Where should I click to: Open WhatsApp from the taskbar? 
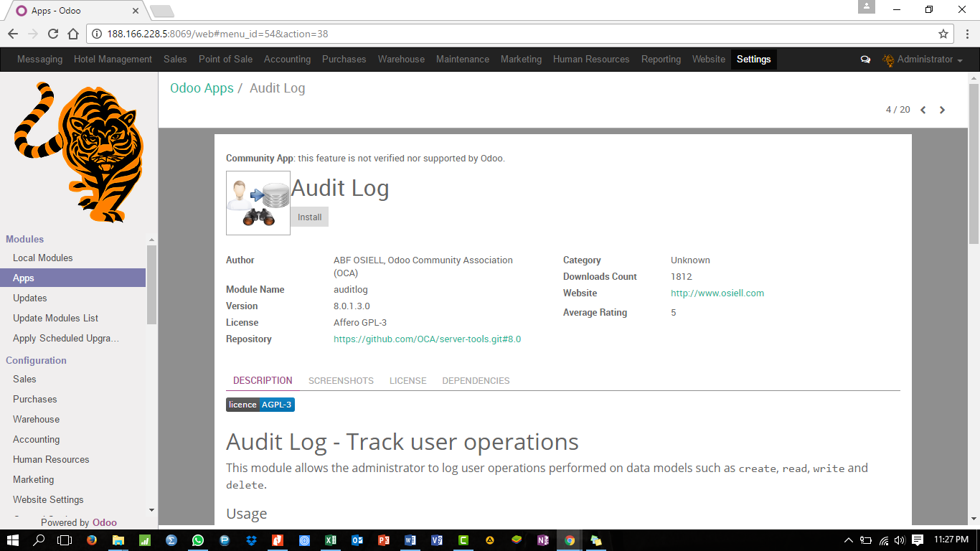tap(197, 540)
